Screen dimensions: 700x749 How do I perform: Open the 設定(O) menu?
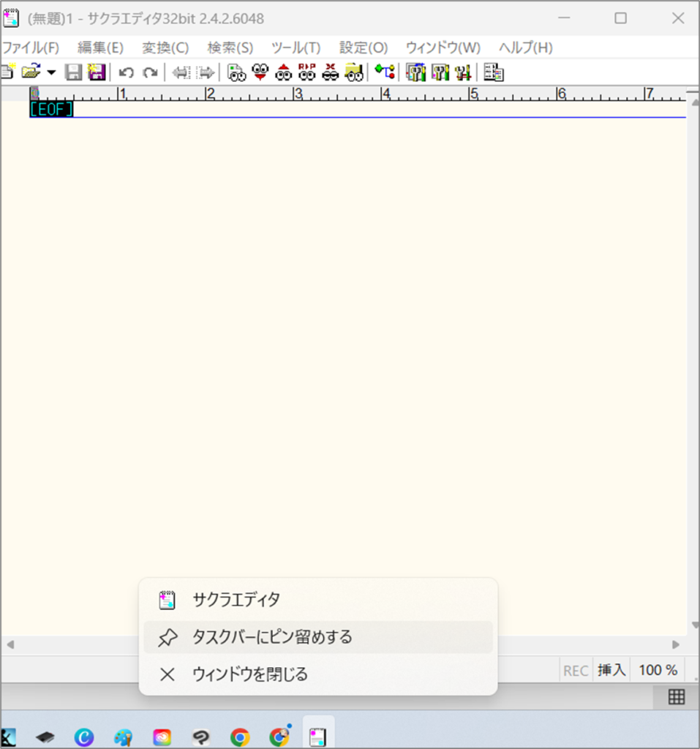[x=363, y=48]
